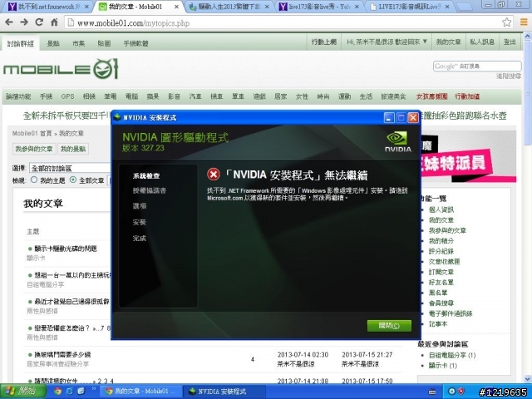
Task: Open 相機 category in nav bar
Action: pos(89,96)
